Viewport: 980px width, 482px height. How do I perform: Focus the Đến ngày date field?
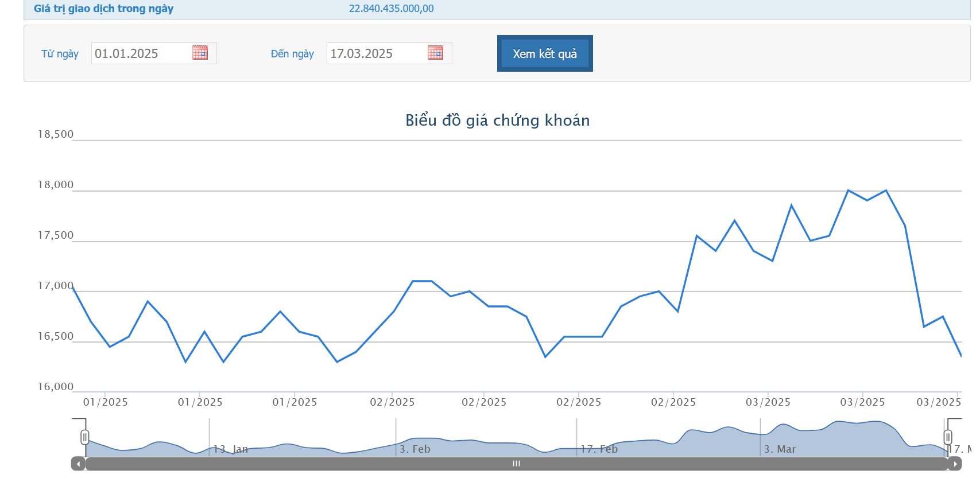tap(376, 53)
